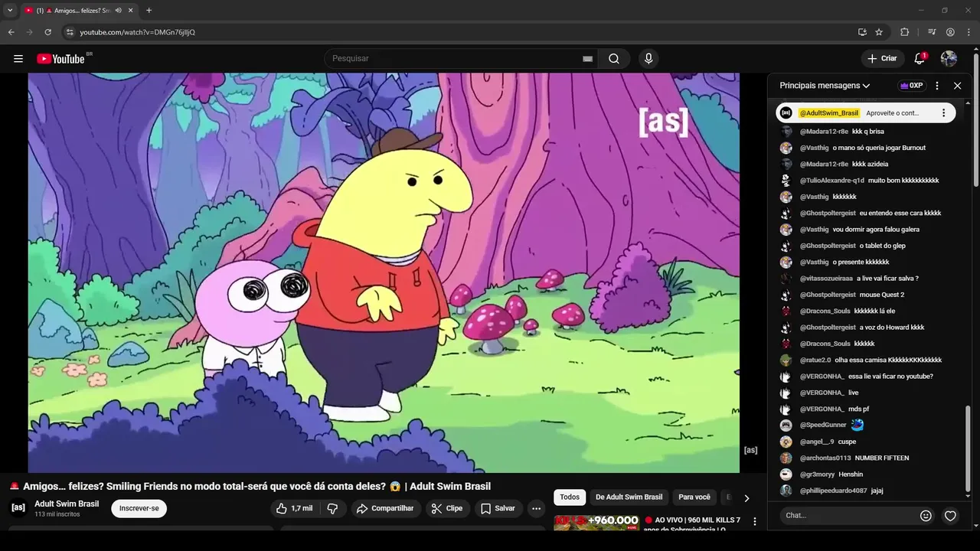Open media control icon in toolbar

(x=932, y=32)
